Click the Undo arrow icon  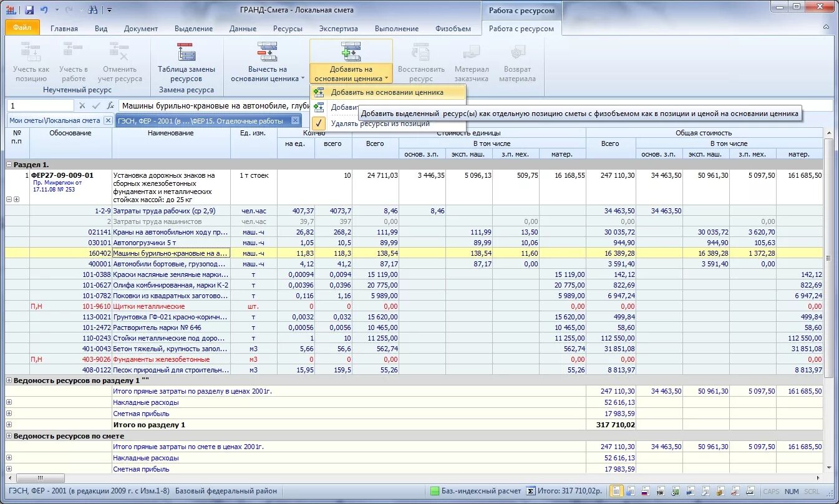(x=44, y=9)
